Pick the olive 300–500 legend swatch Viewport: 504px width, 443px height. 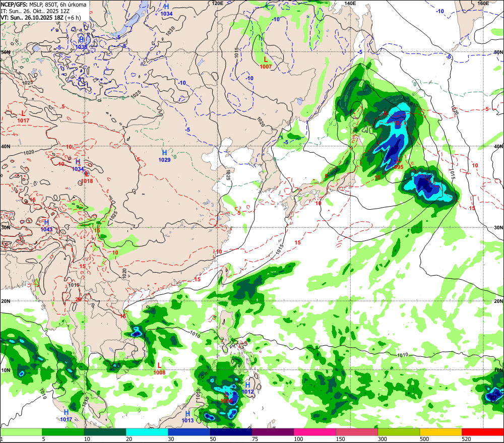click(x=399, y=432)
